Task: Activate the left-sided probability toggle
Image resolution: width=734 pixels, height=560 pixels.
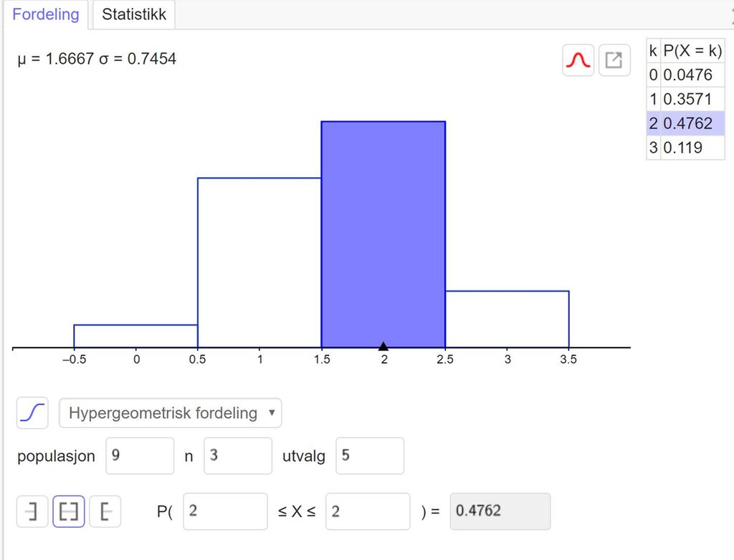Action: [32, 511]
